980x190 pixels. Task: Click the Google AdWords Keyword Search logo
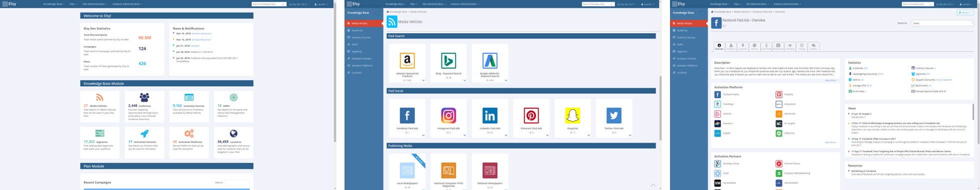click(489, 61)
